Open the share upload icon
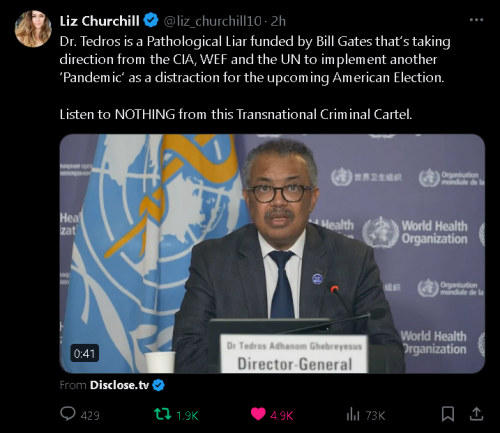The image size is (500, 433). pyautogui.click(x=476, y=414)
